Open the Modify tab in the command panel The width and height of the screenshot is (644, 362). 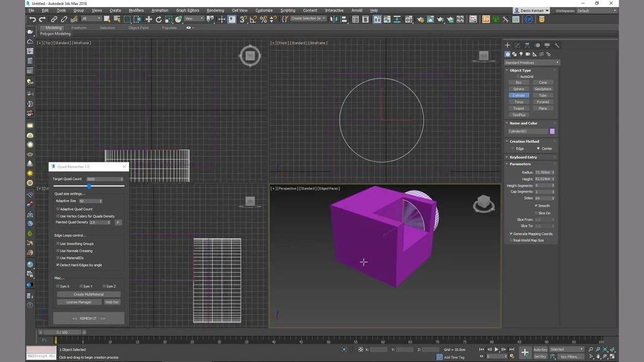pos(517,45)
